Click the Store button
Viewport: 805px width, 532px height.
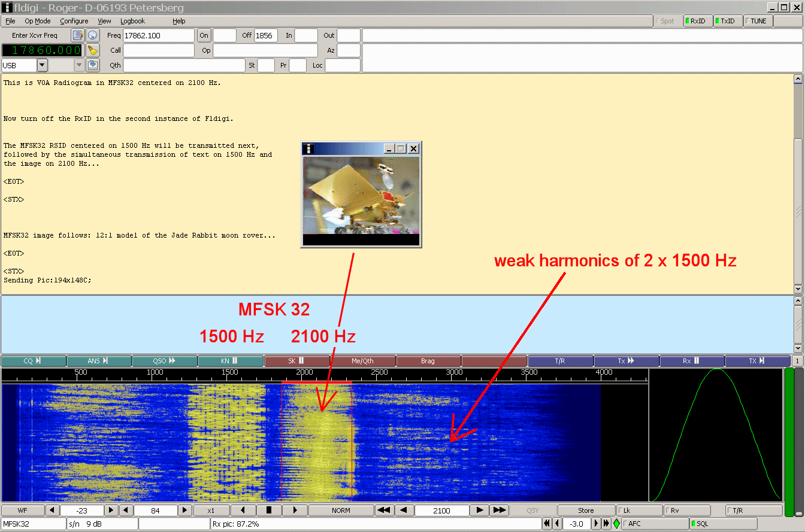(586, 510)
